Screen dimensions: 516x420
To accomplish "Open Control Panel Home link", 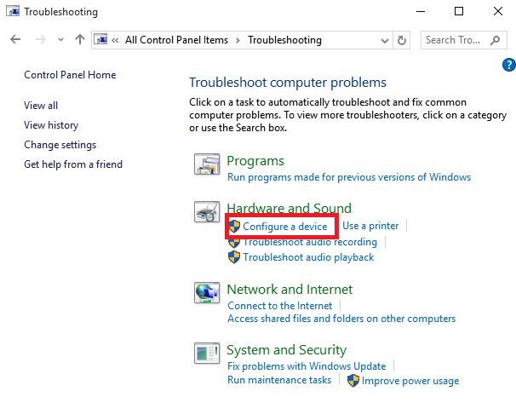I will [70, 75].
